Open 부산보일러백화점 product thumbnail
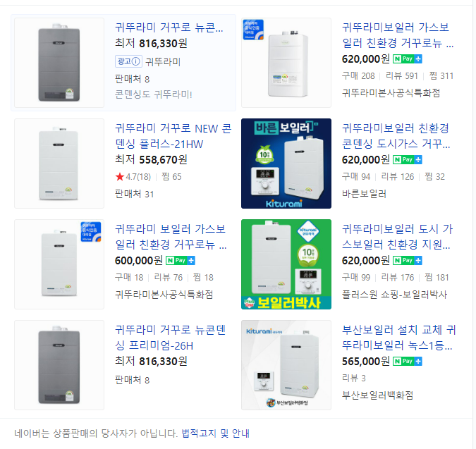The width and height of the screenshot is (476, 449). 286,365
